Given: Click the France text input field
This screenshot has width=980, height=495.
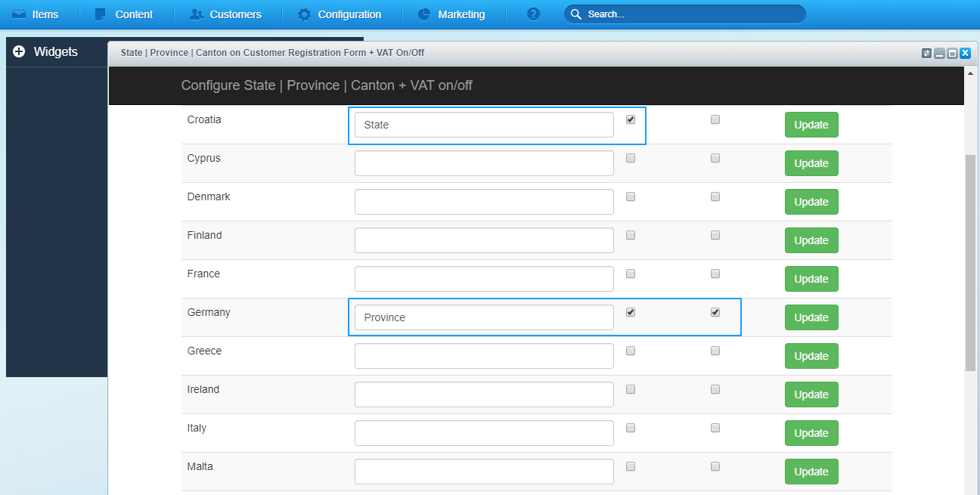Looking at the screenshot, I should click(484, 279).
